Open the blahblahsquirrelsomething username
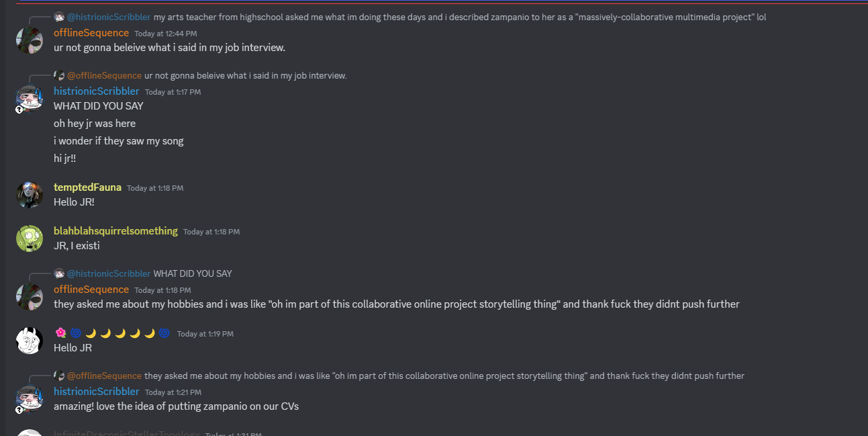This screenshot has height=436, width=868. [x=115, y=231]
